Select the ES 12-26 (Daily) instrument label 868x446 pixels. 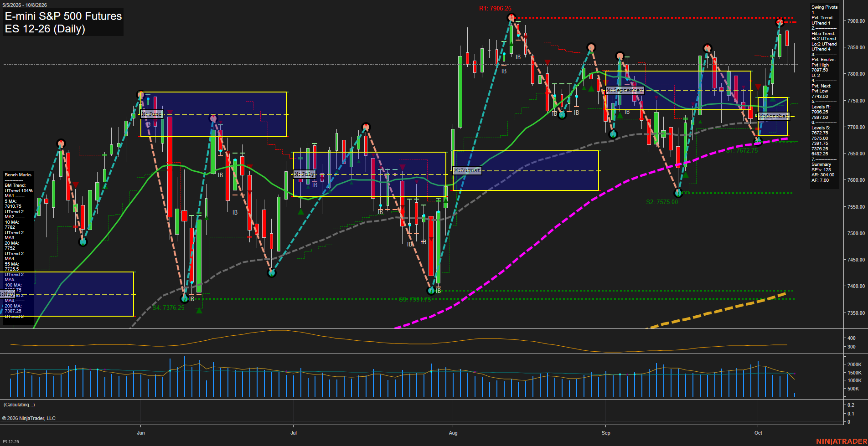click(x=45, y=29)
